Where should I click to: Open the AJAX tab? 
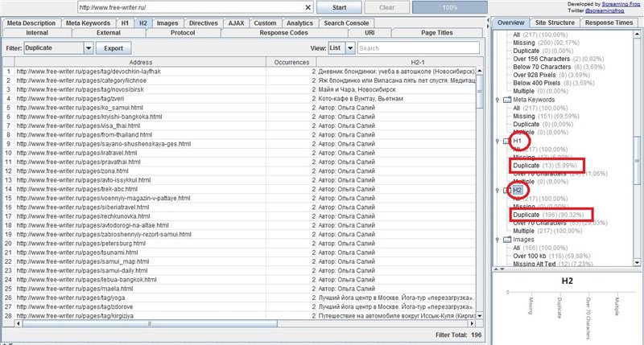[x=236, y=23]
